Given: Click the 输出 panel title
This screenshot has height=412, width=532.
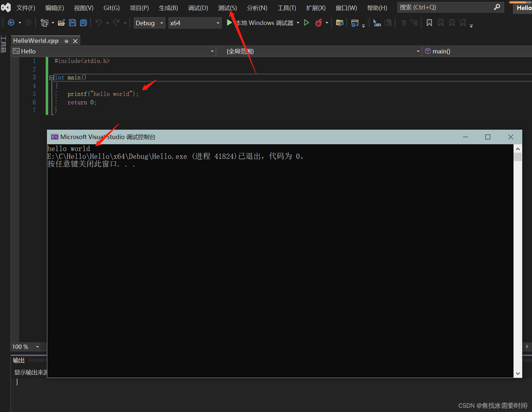Looking at the screenshot, I should click(x=19, y=360).
